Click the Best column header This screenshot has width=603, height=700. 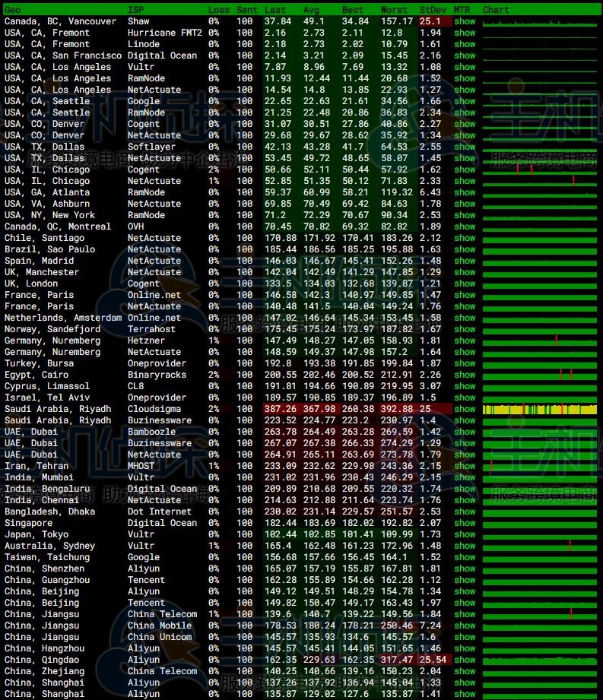353,10
